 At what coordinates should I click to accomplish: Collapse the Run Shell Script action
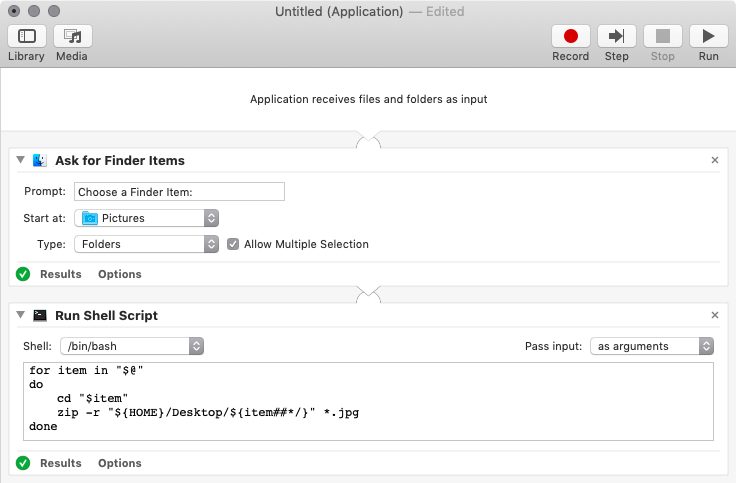[21, 315]
